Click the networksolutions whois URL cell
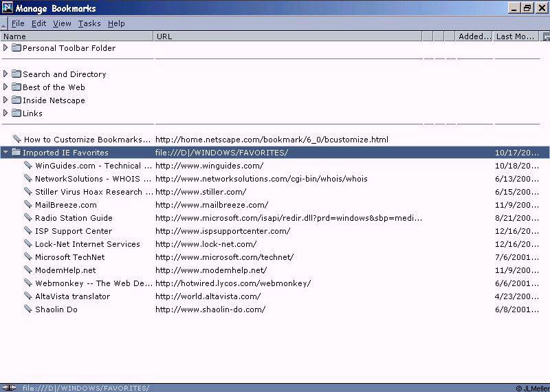Screen dimensions: 550x392 coord(261,179)
